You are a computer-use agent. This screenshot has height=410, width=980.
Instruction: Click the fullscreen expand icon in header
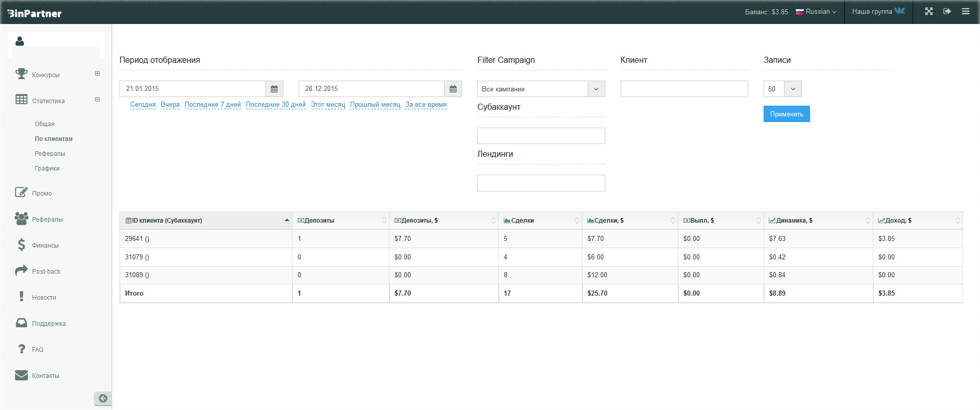click(928, 11)
